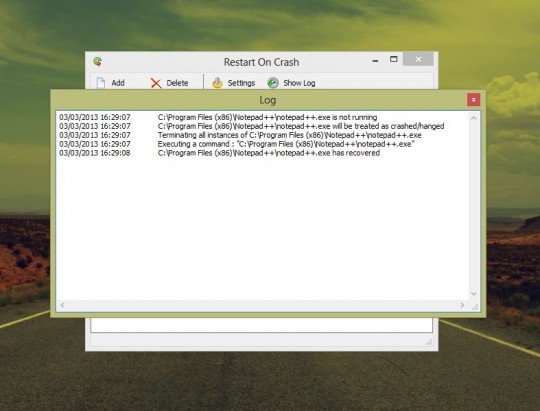Close the Log window with red X

click(x=474, y=100)
